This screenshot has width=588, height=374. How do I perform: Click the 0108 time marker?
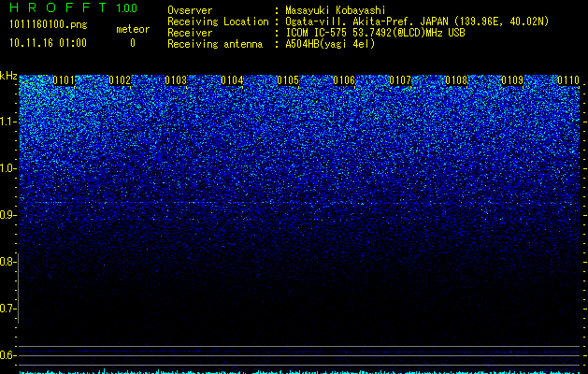click(456, 80)
